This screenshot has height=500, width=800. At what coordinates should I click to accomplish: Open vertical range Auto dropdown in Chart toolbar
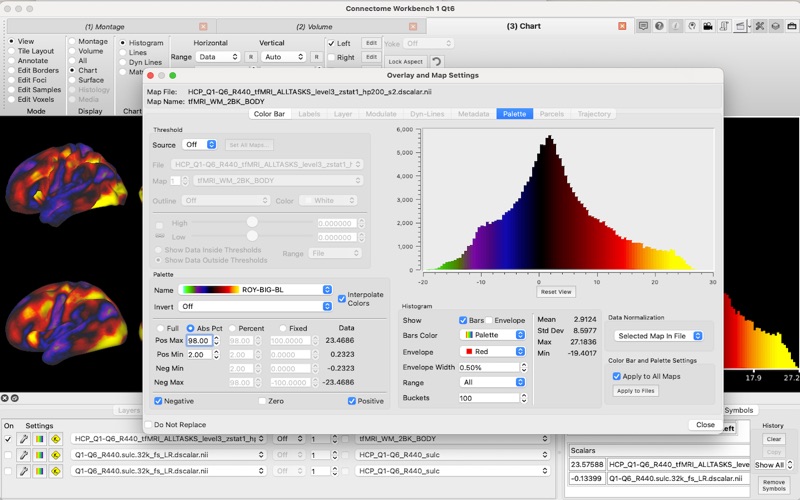click(283, 57)
